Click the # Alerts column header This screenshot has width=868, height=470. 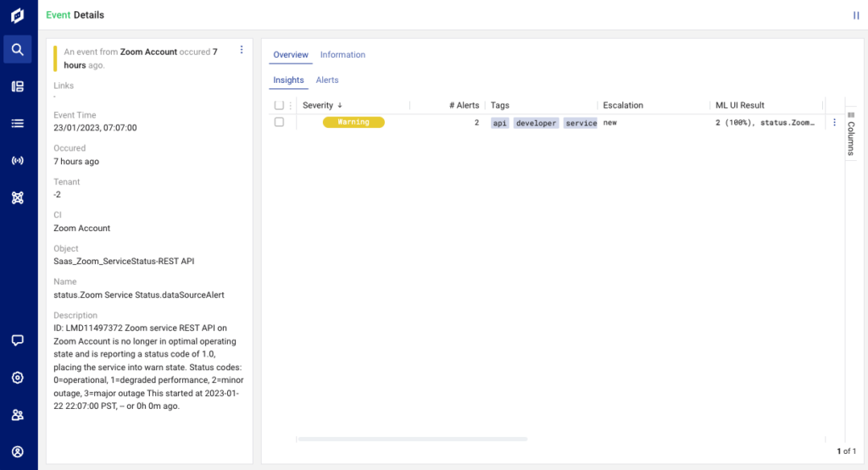pyautogui.click(x=464, y=105)
